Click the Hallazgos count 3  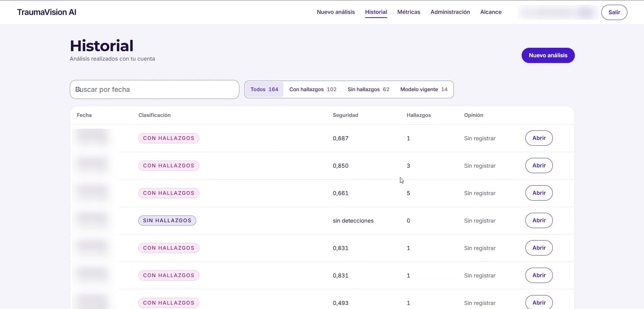click(408, 166)
